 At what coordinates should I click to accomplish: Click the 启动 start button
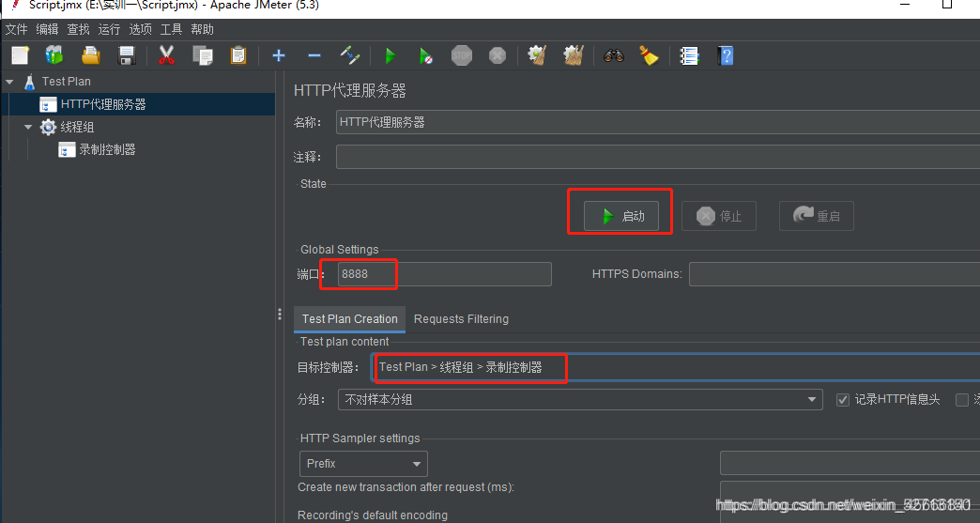click(x=621, y=216)
